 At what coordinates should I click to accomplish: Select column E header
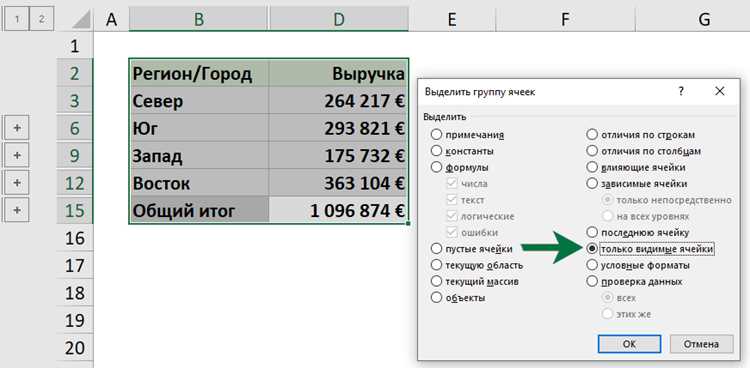tap(452, 20)
